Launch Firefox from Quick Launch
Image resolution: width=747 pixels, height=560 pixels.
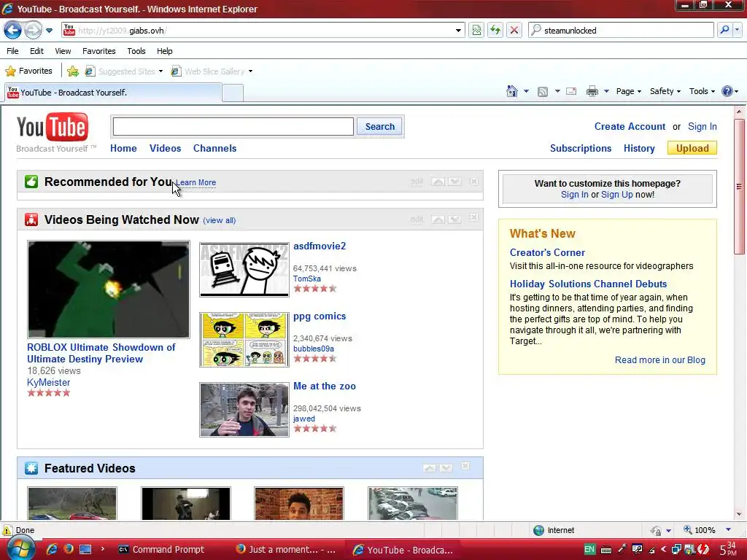click(69, 549)
